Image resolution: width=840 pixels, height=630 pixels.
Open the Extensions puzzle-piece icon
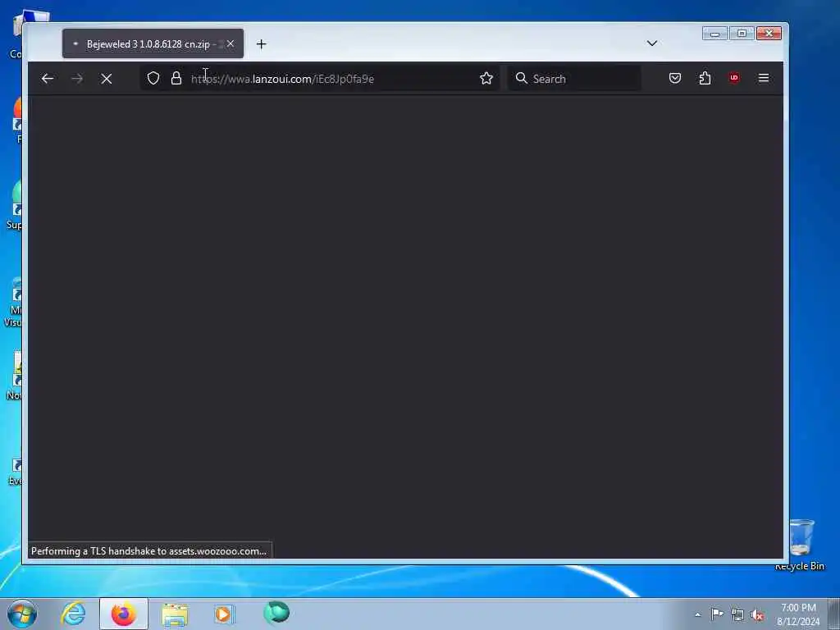click(705, 78)
